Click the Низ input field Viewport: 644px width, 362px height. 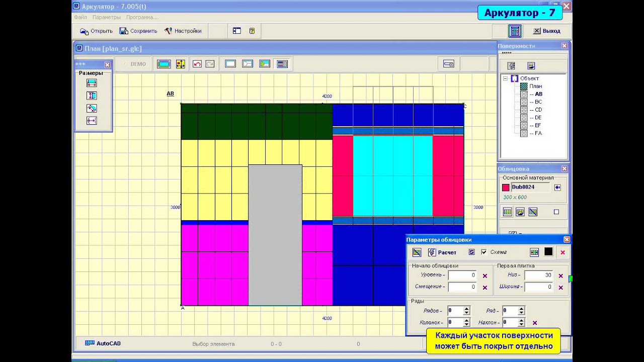click(x=538, y=276)
